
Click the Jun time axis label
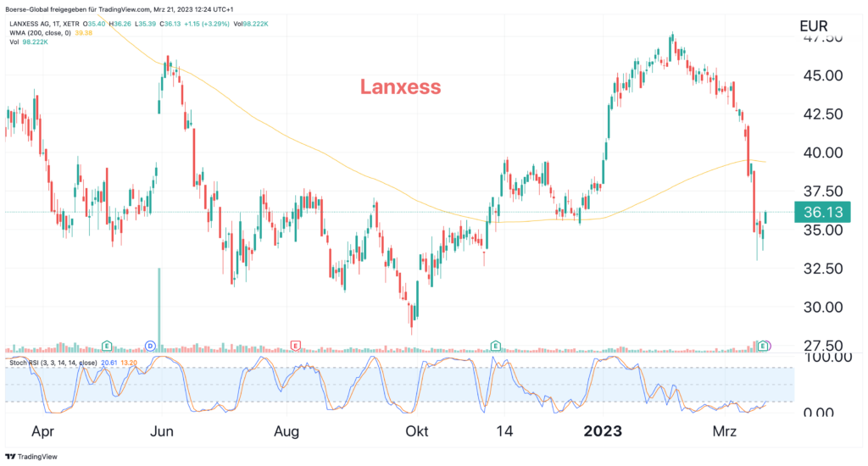point(162,432)
